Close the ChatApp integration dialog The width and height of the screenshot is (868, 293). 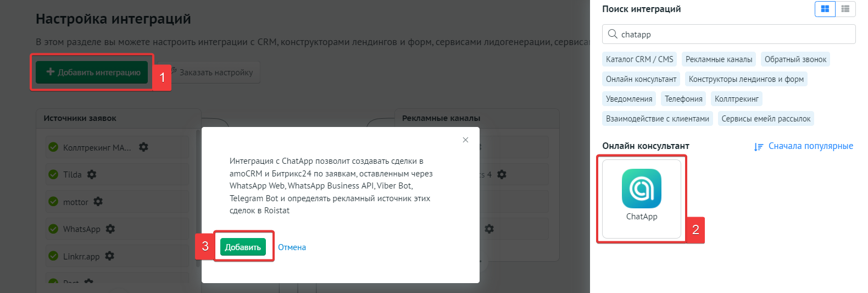465,140
